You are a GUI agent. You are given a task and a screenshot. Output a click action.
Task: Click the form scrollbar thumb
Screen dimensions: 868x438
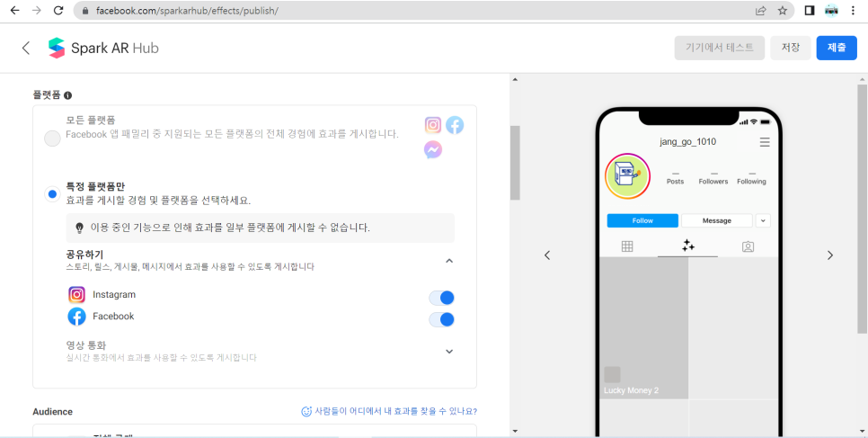pyautogui.click(x=515, y=163)
